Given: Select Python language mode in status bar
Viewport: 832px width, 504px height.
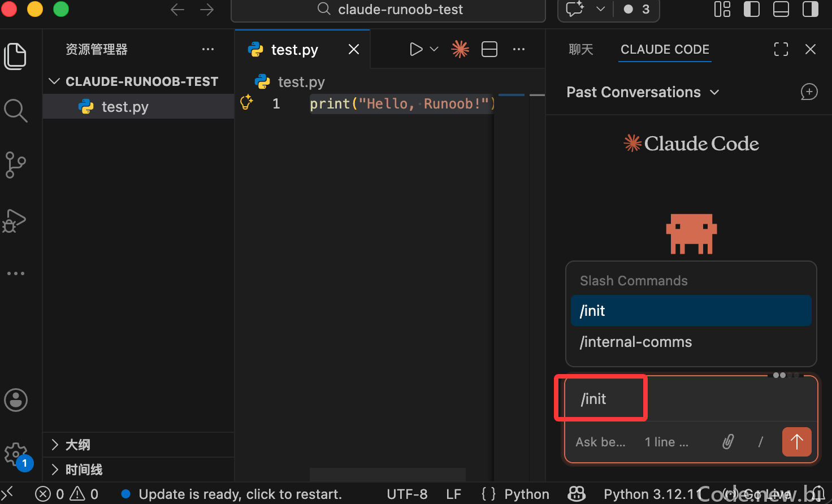Looking at the screenshot, I should click(527, 494).
